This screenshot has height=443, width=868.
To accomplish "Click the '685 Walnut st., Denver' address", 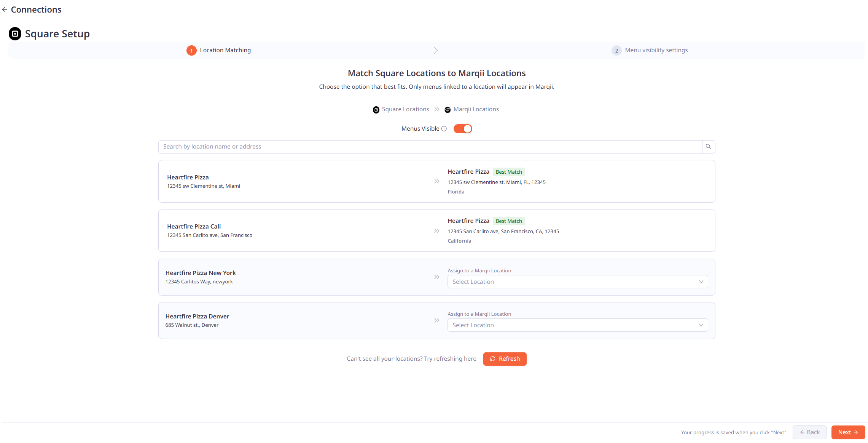I will click(x=192, y=325).
